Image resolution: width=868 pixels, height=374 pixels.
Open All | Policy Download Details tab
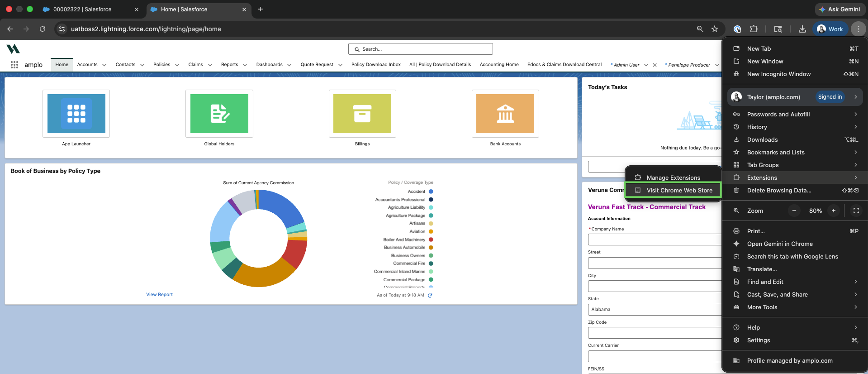[x=440, y=65]
